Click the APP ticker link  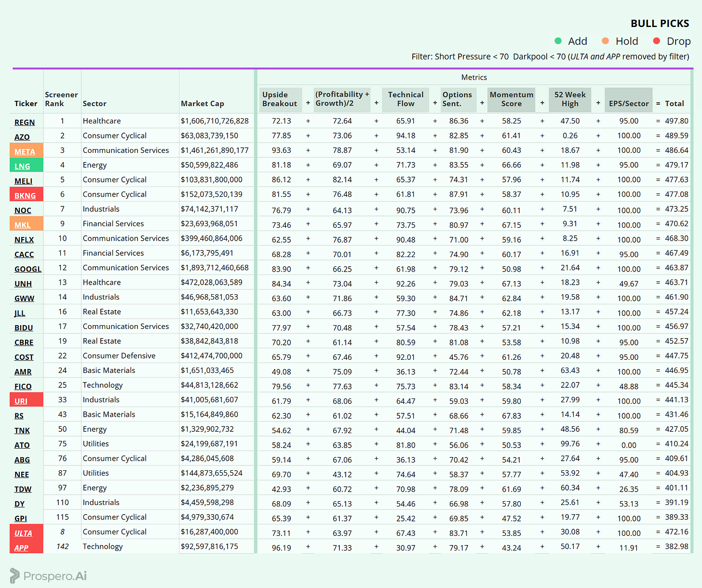coord(21,547)
